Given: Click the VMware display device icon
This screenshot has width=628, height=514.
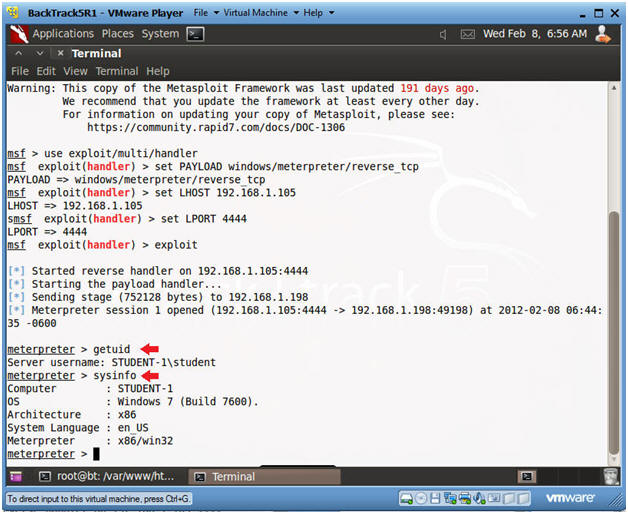Looking at the screenshot, I should pyautogui.click(x=494, y=499).
